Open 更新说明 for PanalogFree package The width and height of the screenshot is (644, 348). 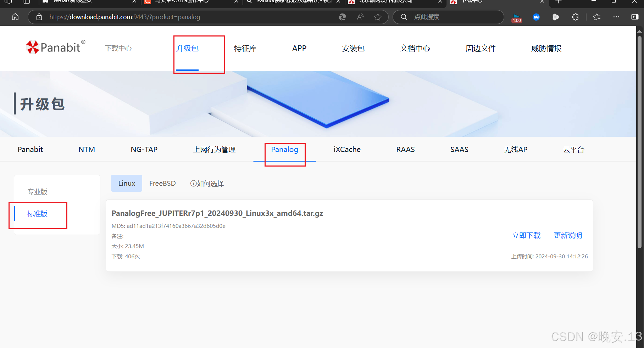click(568, 235)
